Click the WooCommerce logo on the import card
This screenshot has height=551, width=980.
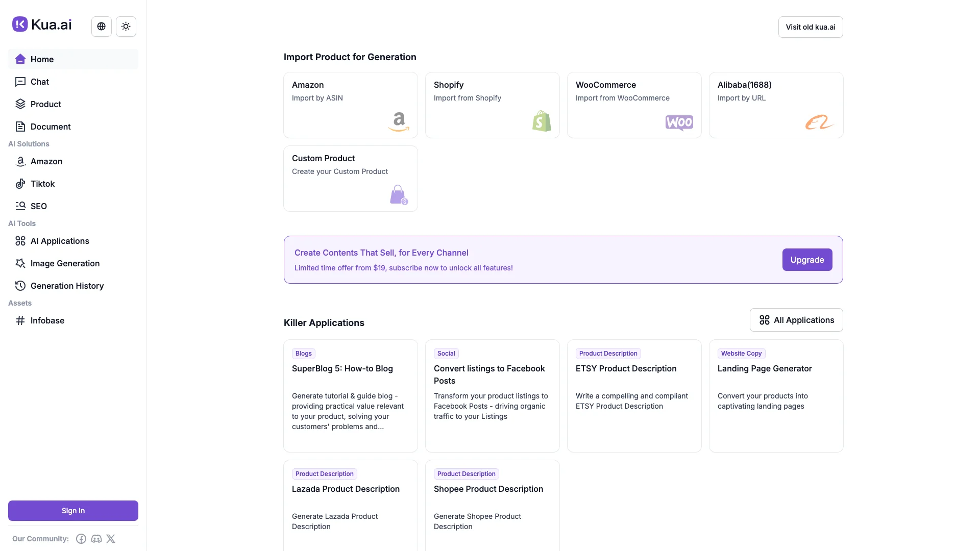point(679,122)
